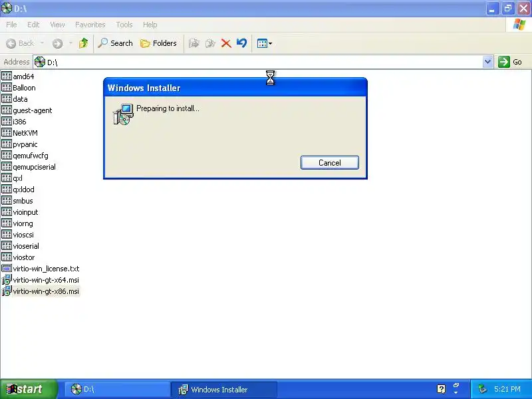
Task: Switch to Windows Installer taskbar button
Action: point(224,389)
